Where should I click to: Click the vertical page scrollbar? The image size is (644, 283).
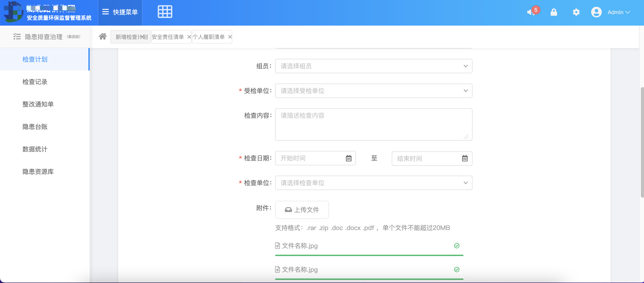[642, 142]
